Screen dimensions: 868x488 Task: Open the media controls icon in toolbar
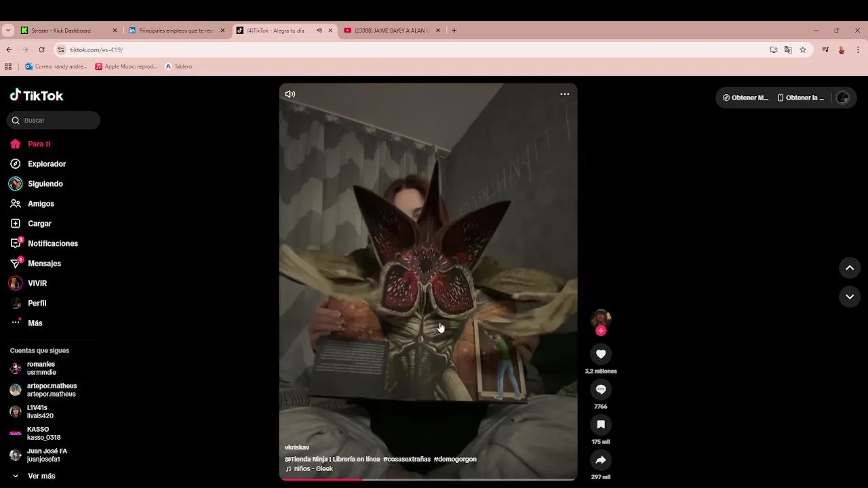(825, 49)
